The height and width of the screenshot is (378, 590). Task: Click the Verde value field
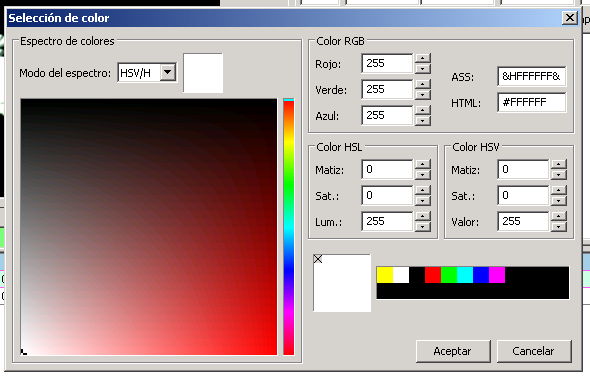click(387, 89)
